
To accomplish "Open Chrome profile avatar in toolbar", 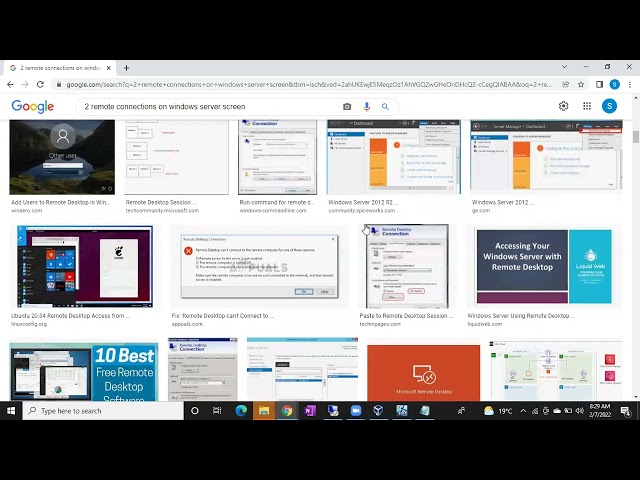I will [614, 84].
